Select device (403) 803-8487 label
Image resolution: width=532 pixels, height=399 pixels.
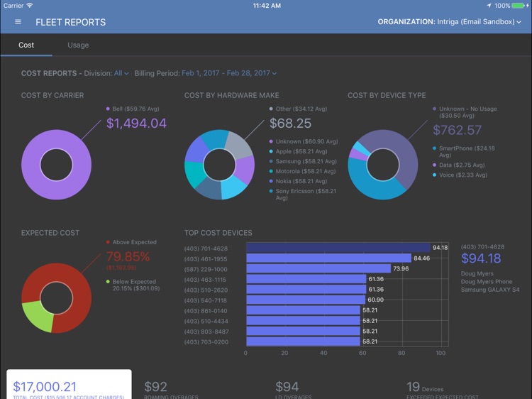click(x=206, y=332)
